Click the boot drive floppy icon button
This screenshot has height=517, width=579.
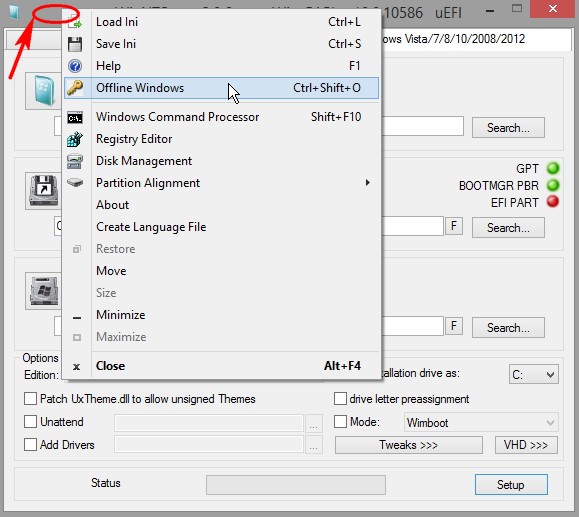(44, 191)
